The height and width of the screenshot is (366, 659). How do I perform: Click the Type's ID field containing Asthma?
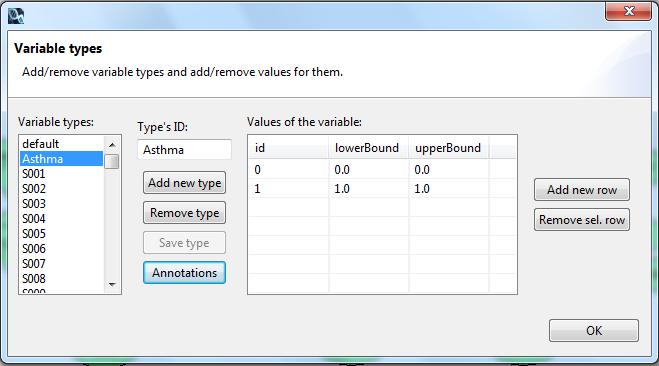pyautogui.click(x=184, y=150)
